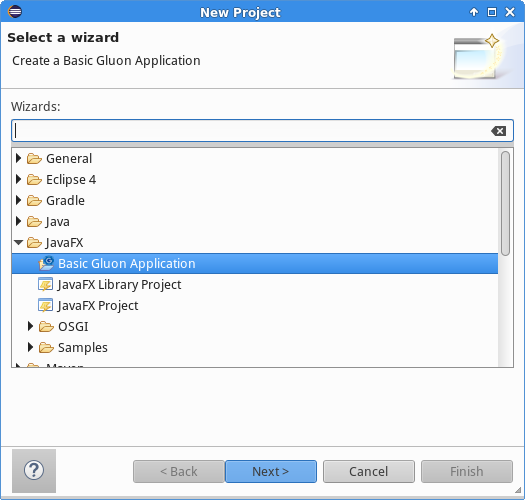Click the Basic Gluon Application wizard icon
Image resolution: width=525 pixels, height=500 pixels.
coord(46,264)
